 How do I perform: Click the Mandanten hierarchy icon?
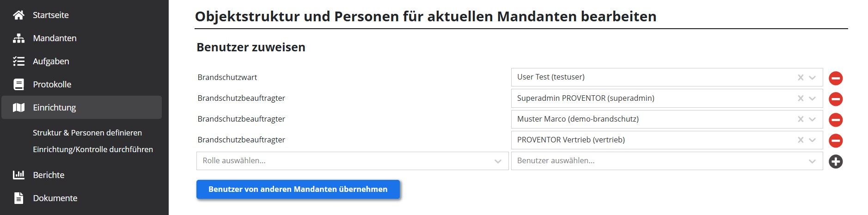pos(18,38)
